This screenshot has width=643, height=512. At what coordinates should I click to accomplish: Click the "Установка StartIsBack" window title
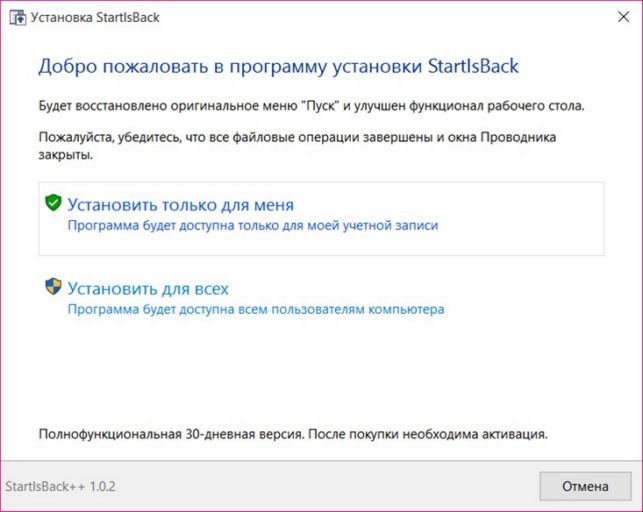(95, 18)
